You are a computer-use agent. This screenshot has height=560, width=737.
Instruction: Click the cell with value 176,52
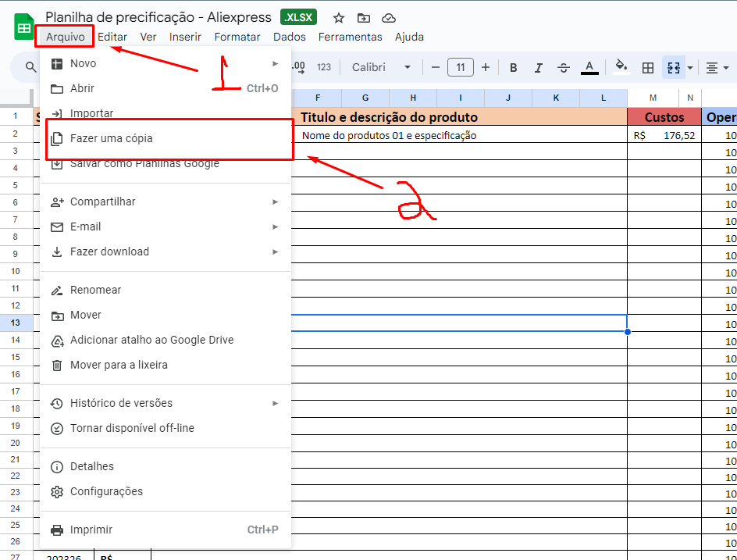(x=664, y=135)
